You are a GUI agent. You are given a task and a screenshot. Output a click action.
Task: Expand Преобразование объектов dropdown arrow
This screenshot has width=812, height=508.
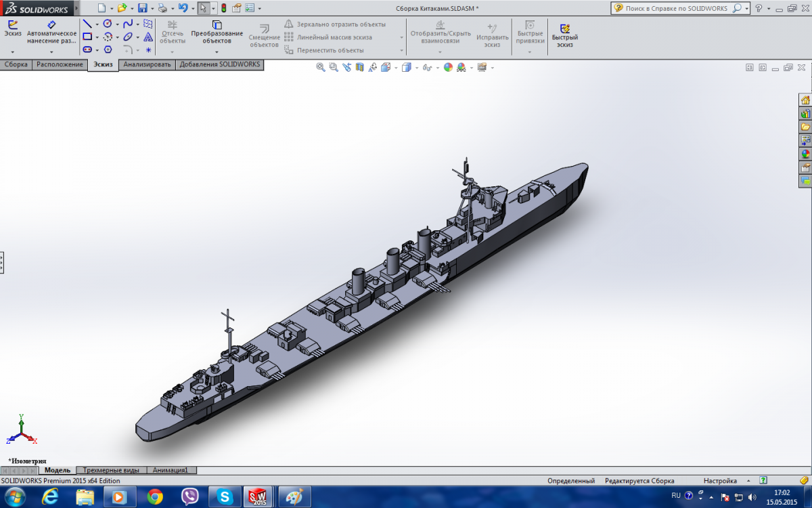pyautogui.click(x=217, y=51)
